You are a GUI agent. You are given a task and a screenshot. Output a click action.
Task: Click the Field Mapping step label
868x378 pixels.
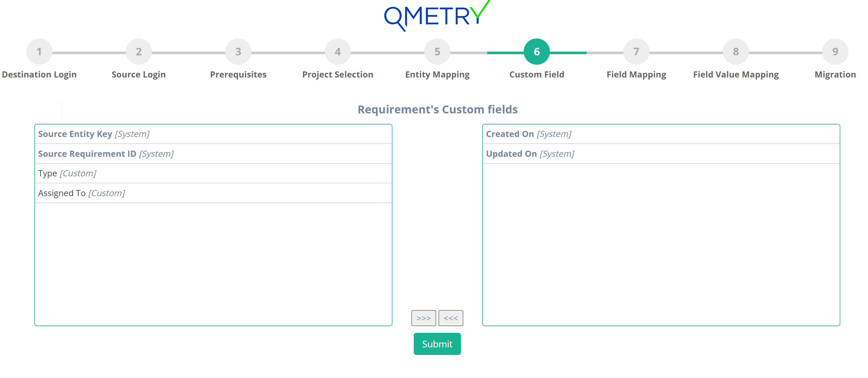click(636, 74)
